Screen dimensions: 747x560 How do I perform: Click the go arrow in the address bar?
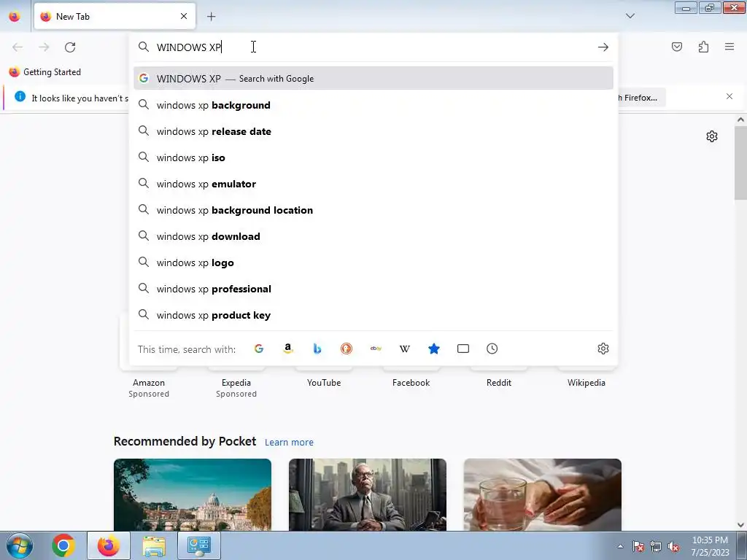pyautogui.click(x=603, y=47)
